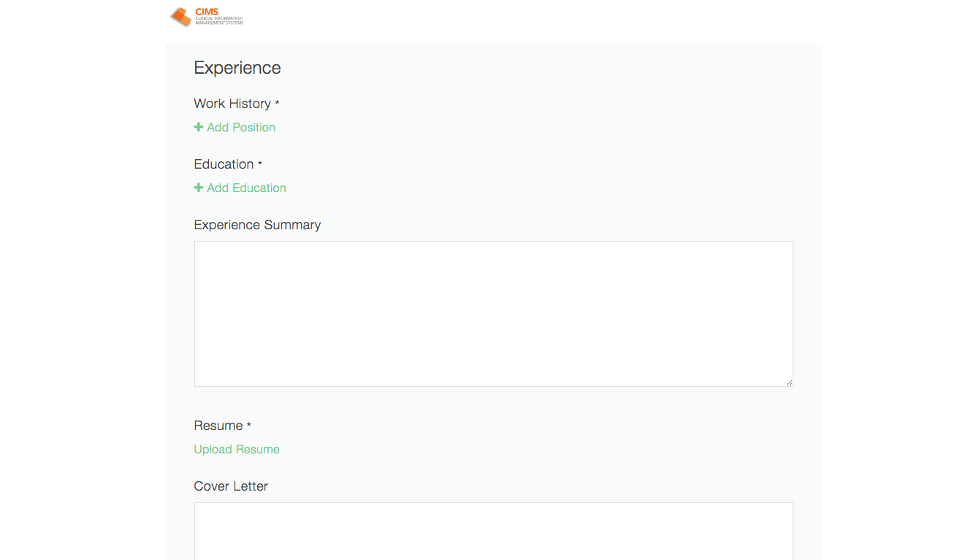
Task: Click the plus icon beside Add Position
Action: (x=198, y=127)
